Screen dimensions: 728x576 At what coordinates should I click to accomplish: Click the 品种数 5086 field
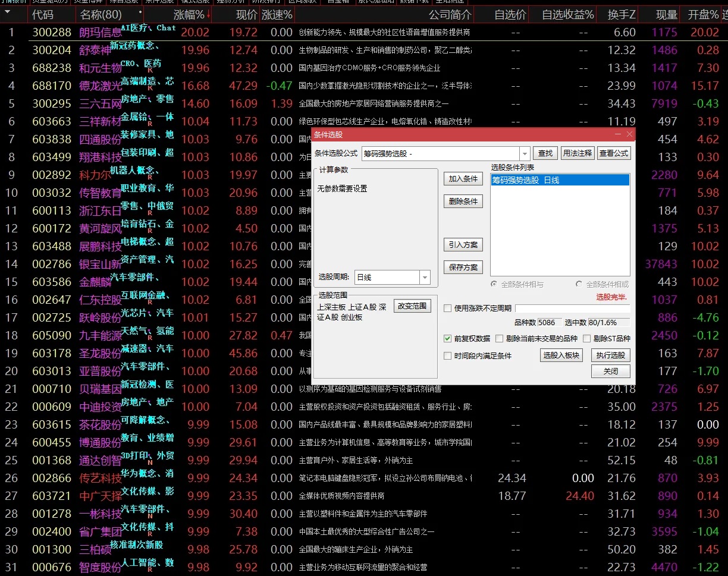(550, 323)
